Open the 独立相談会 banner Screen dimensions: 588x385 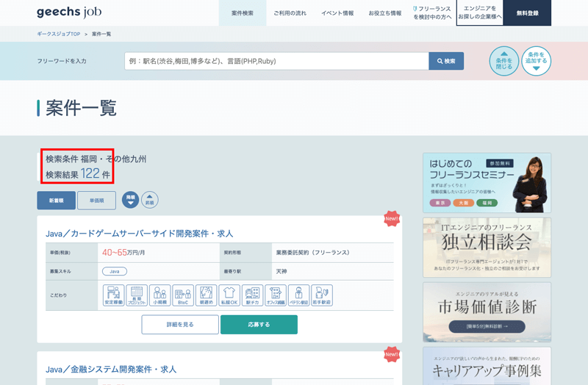[487, 248]
